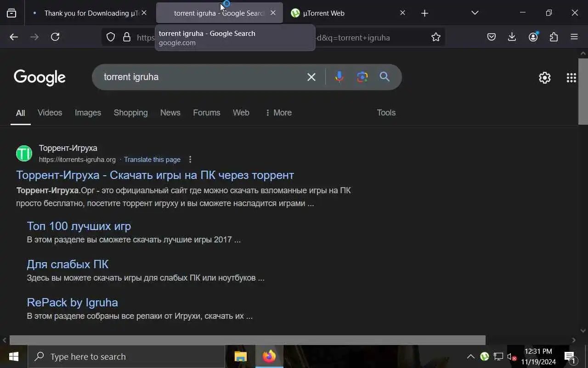588x368 pixels.
Task: Click the Firefox taskbar icon
Action: 269,356
